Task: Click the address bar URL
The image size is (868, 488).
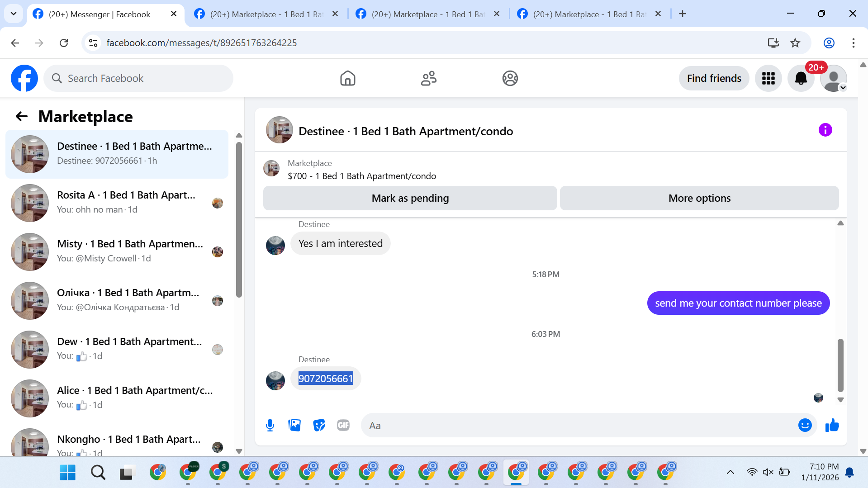Action: click(202, 43)
